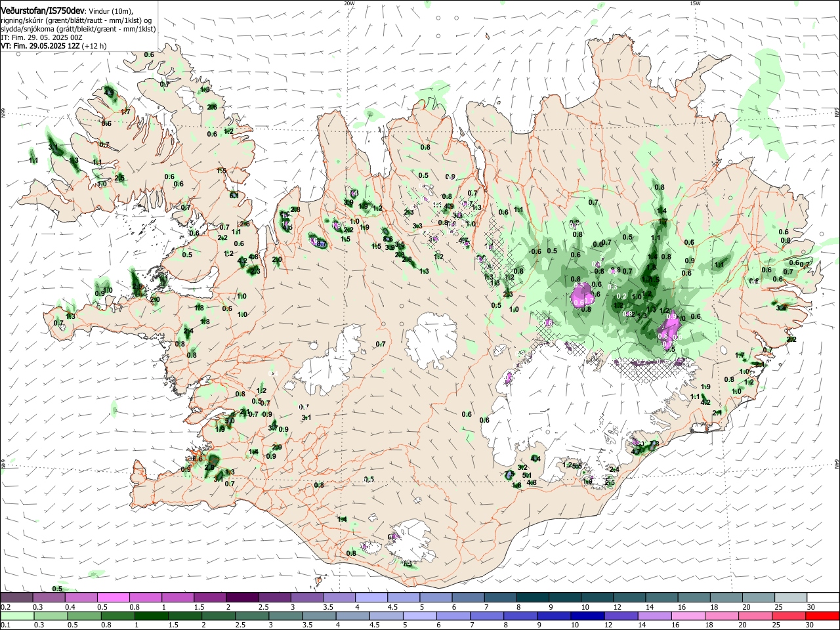Select the 0.8 swatch in the top legend row
Screen dimensions: 840x630
pyautogui.click(x=145, y=597)
